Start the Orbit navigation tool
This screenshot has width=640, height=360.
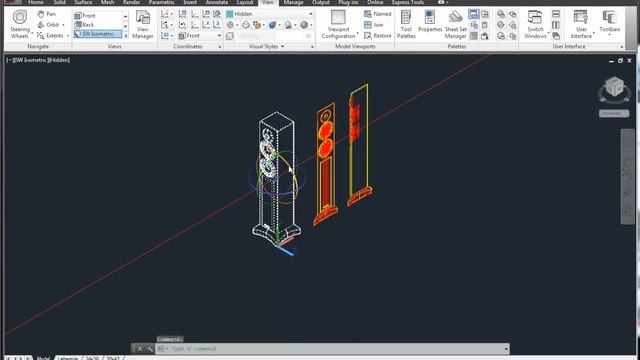pyautogui.click(x=49, y=24)
